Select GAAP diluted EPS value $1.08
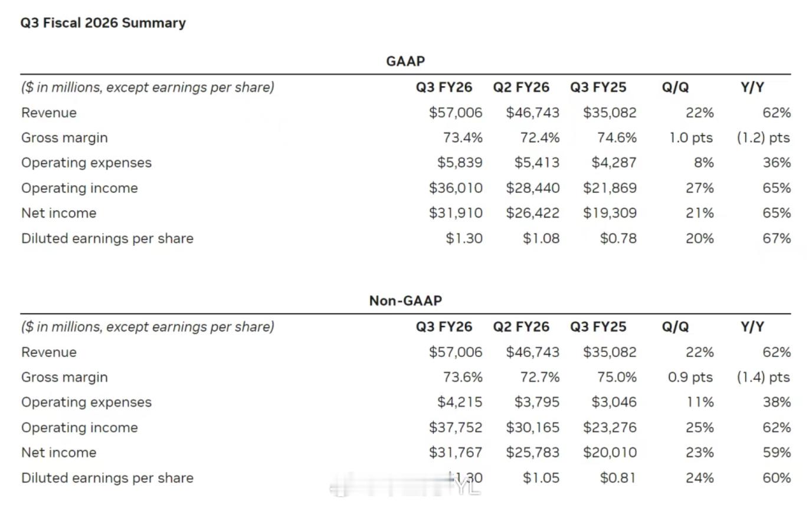This screenshot has width=812, height=505. (541, 238)
